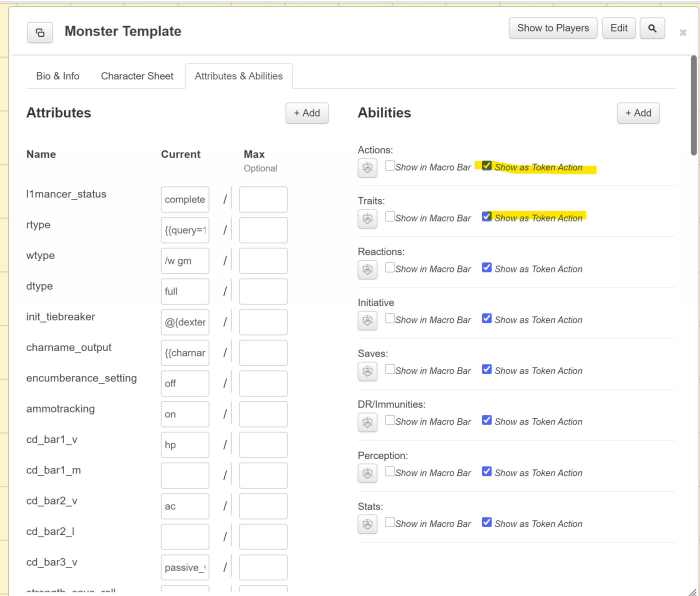The image size is (700, 596).
Task: Click wtype max value field
Action: point(263,261)
